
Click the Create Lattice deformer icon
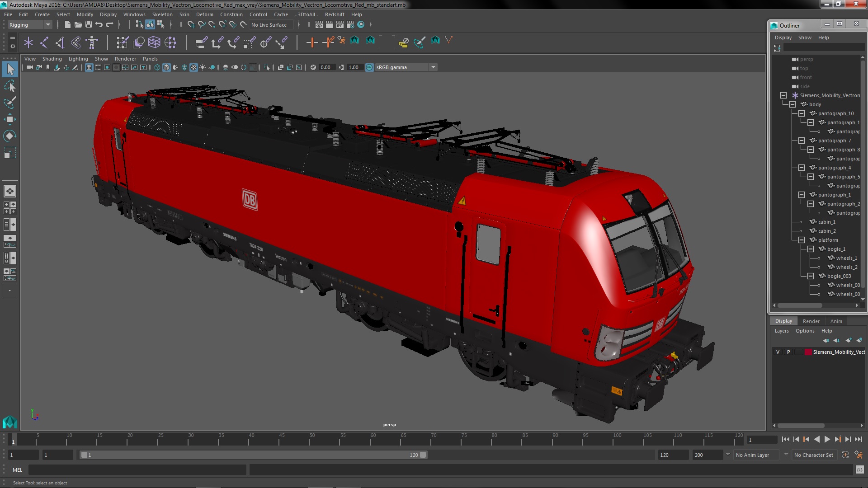pos(154,42)
